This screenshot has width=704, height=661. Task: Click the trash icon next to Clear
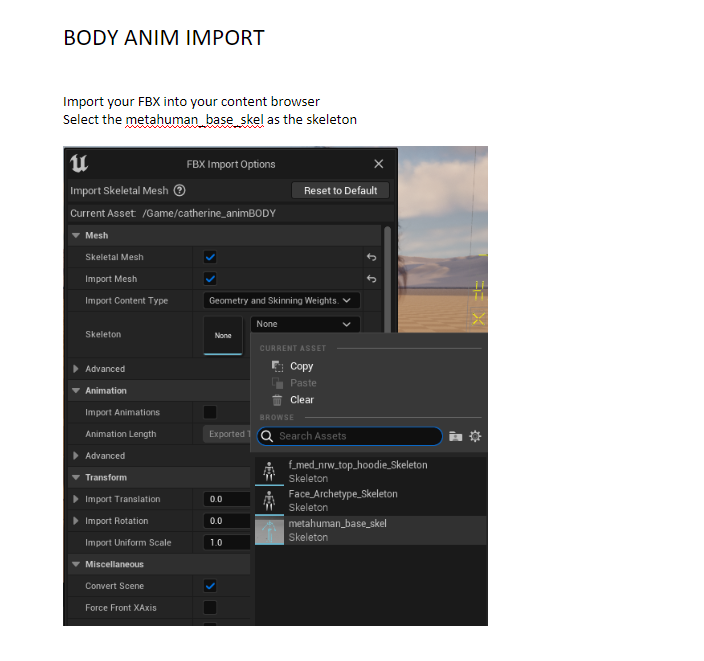click(x=277, y=400)
